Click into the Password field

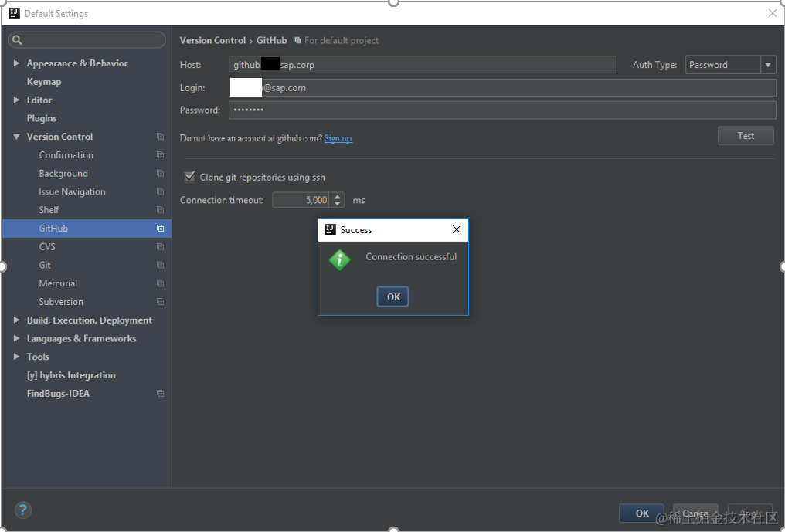(502, 110)
